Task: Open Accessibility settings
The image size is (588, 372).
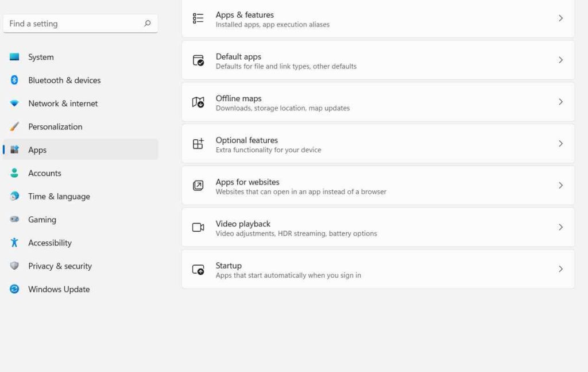Action: [x=80, y=243]
